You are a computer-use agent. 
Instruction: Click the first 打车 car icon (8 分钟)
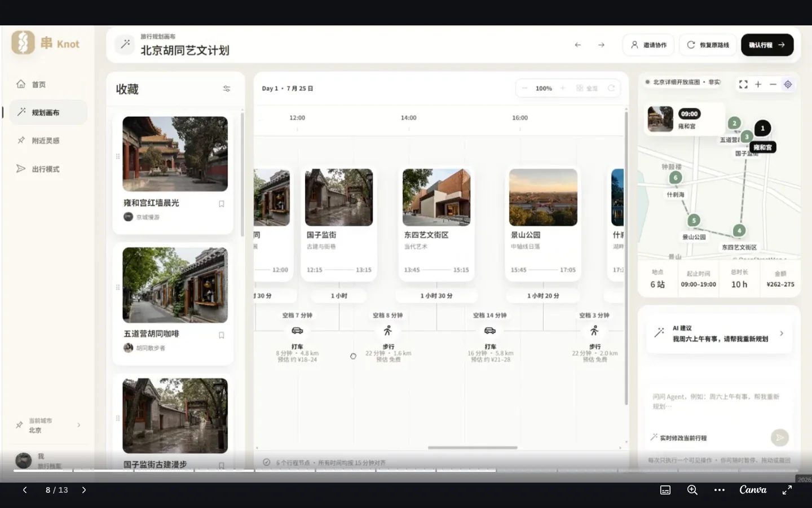click(x=297, y=331)
